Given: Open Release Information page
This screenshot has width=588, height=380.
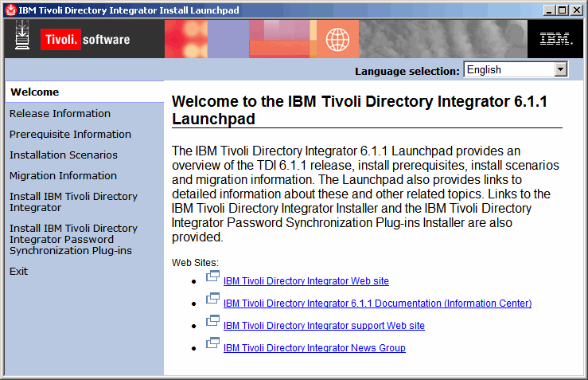Looking at the screenshot, I should tap(60, 113).
